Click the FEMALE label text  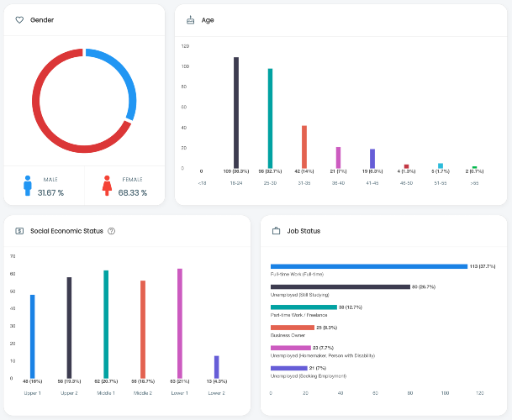point(132,180)
